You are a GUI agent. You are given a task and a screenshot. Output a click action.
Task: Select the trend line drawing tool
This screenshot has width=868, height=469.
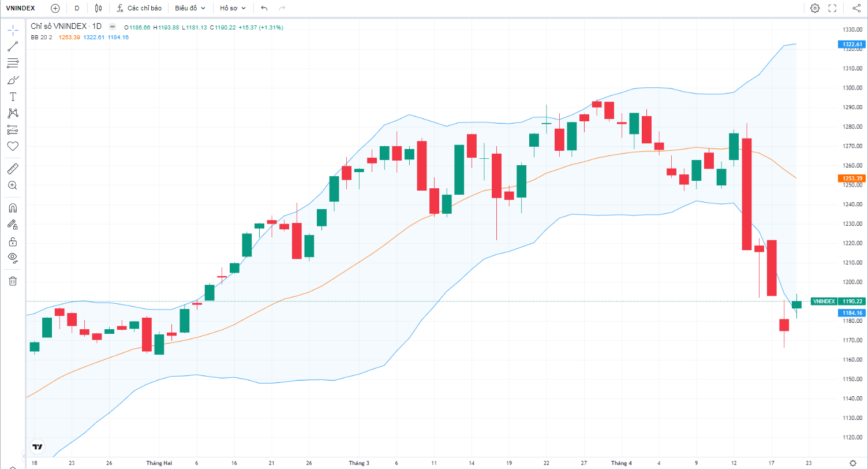pyautogui.click(x=13, y=46)
